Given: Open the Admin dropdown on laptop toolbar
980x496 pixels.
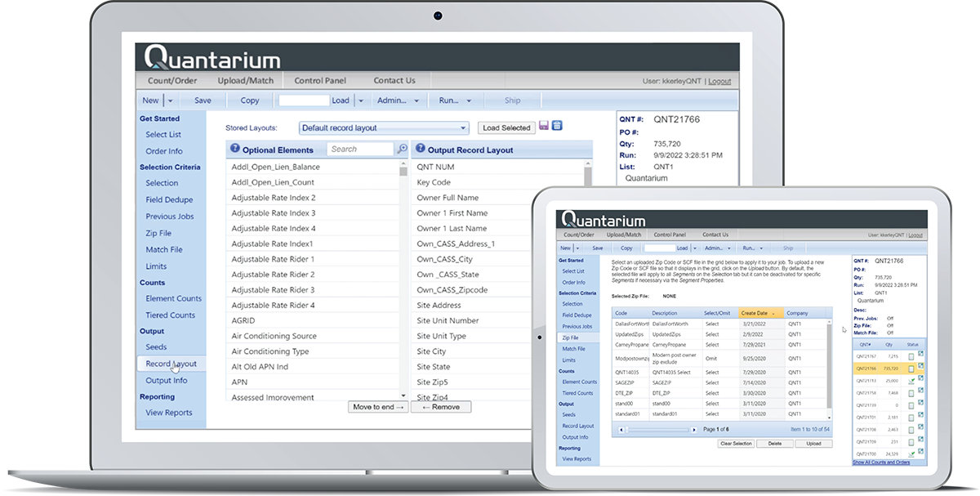Looking at the screenshot, I should point(398,101).
